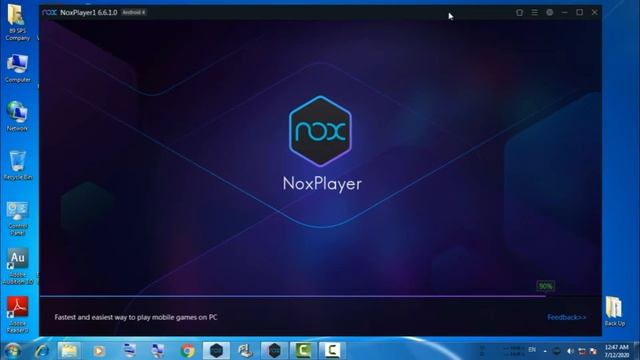This screenshot has width=640, height=360.
Task: Open Windows Media Player from the taskbar
Action: (98, 351)
